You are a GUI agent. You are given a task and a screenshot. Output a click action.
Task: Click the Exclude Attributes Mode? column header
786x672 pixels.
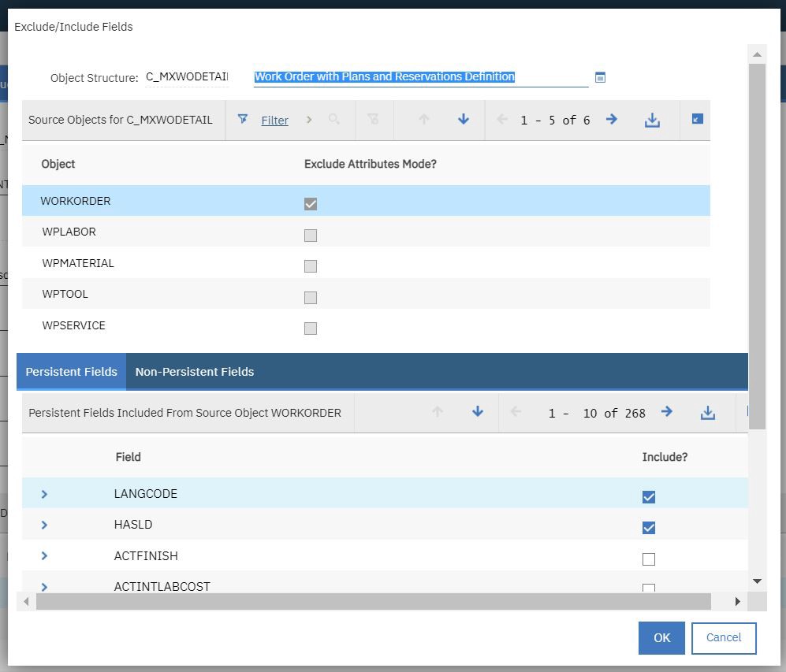click(x=371, y=164)
